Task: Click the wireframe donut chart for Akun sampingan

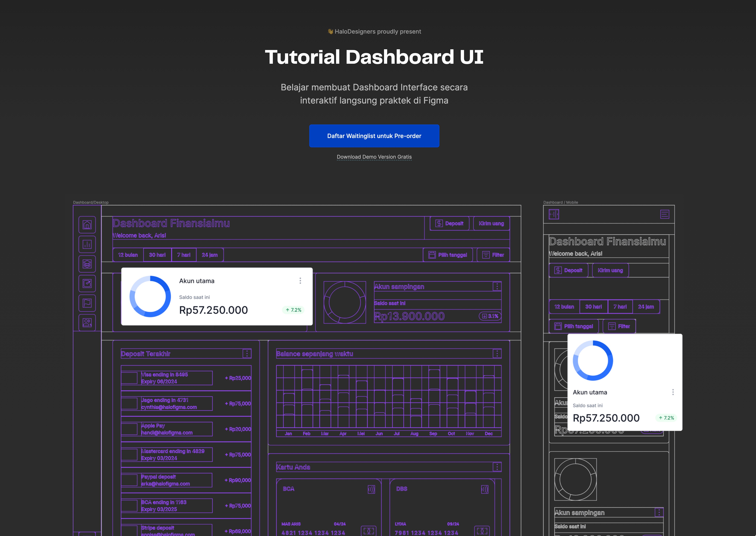Action: [x=345, y=302]
